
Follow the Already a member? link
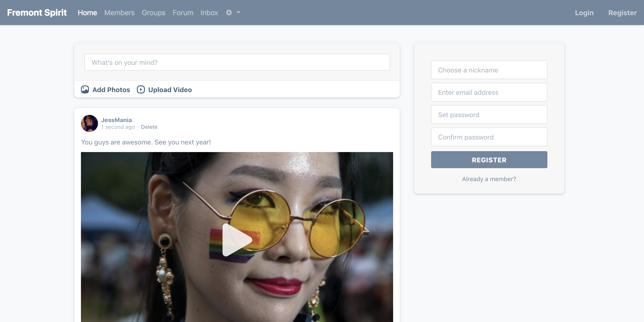click(489, 179)
